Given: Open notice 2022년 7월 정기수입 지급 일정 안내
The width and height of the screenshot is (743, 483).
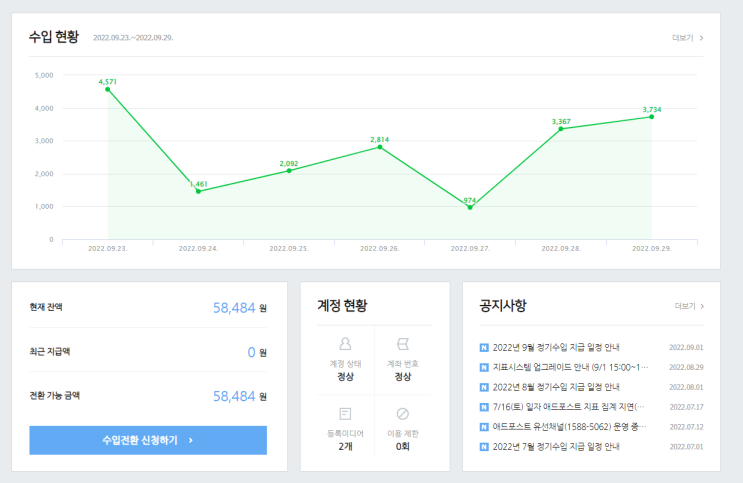Looking at the screenshot, I should (556, 447).
